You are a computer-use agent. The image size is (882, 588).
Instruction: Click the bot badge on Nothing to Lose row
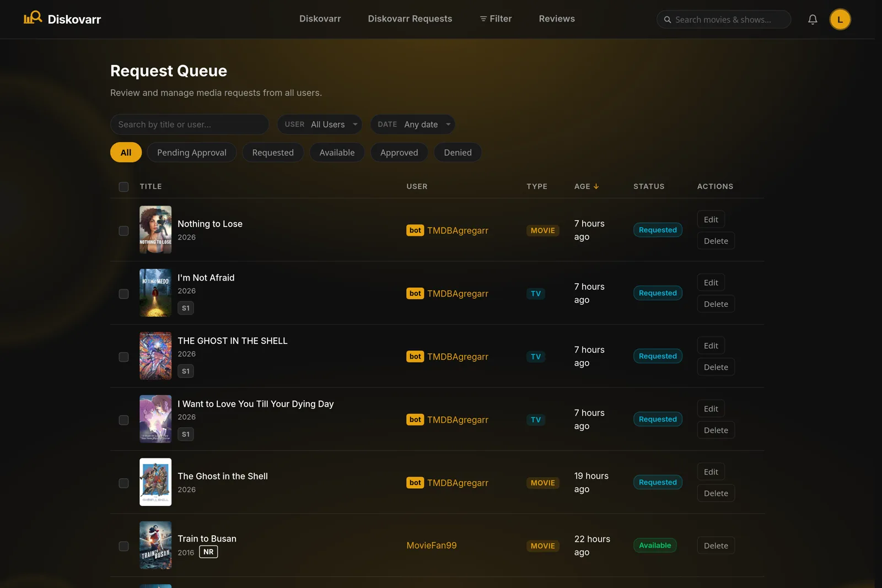pos(415,230)
